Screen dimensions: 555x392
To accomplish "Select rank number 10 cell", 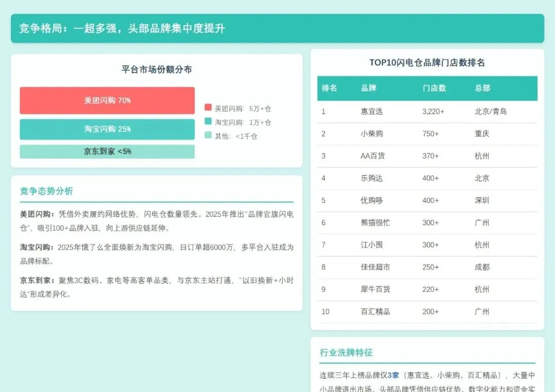I will click(325, 312).
